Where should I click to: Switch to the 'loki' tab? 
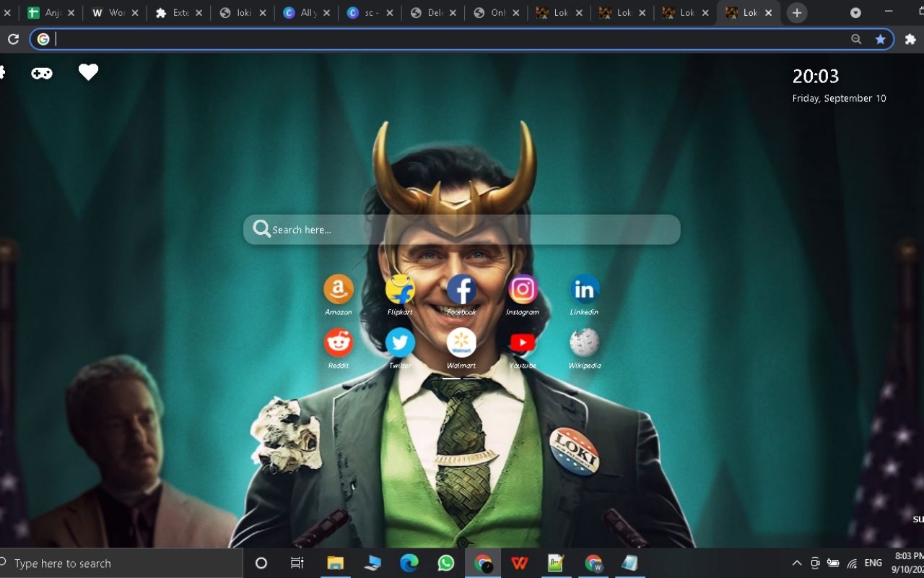point(242,13)
